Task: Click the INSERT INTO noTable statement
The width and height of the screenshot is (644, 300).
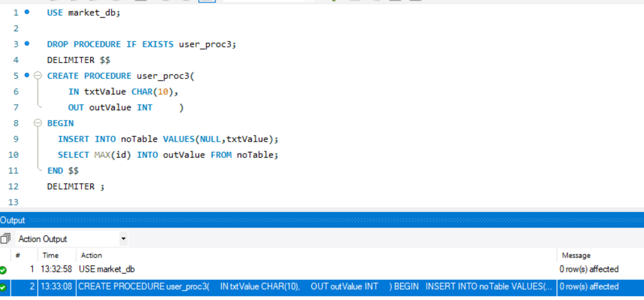Action: [x=168, y=139]
